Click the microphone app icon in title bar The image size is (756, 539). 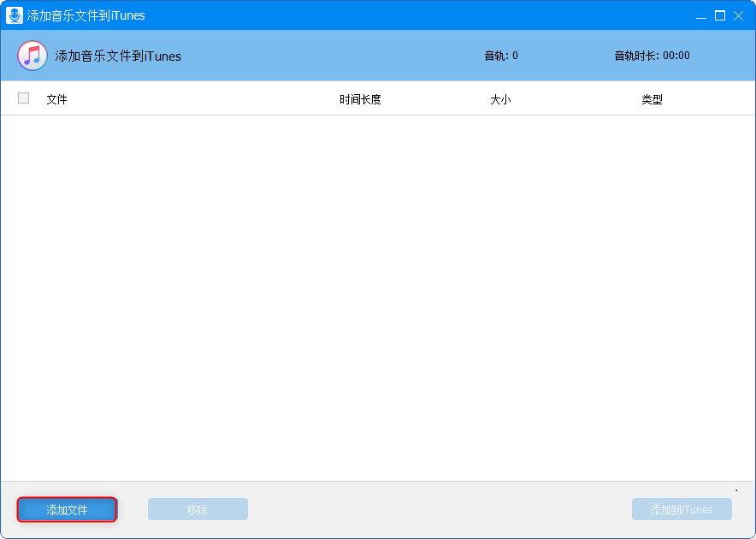click(x=14, y=15)
